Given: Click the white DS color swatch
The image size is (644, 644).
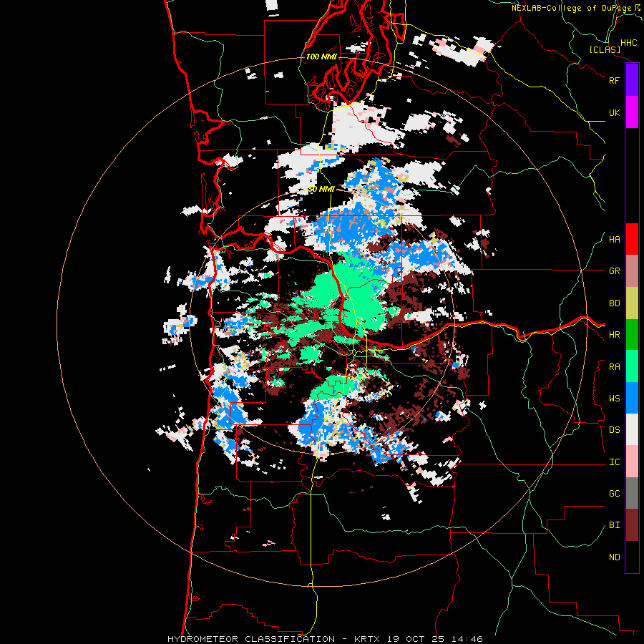Looking at the screenshot, I should click(x=632, y=429).
